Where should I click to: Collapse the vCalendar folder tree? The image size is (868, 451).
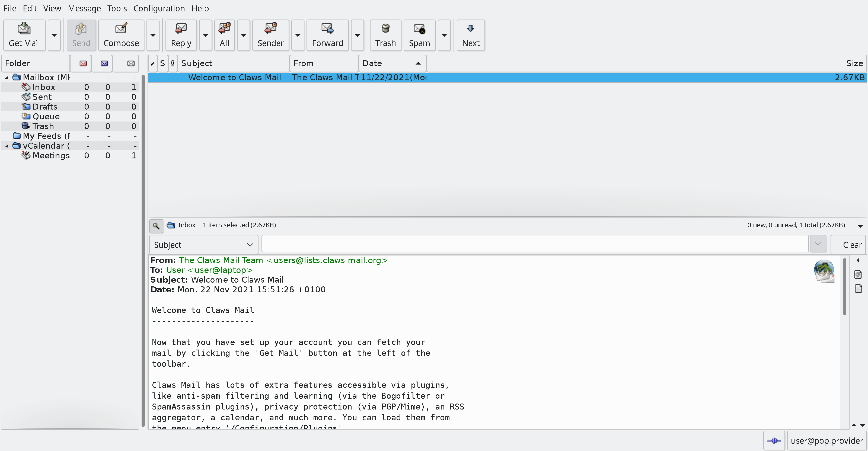pos(7,146)
